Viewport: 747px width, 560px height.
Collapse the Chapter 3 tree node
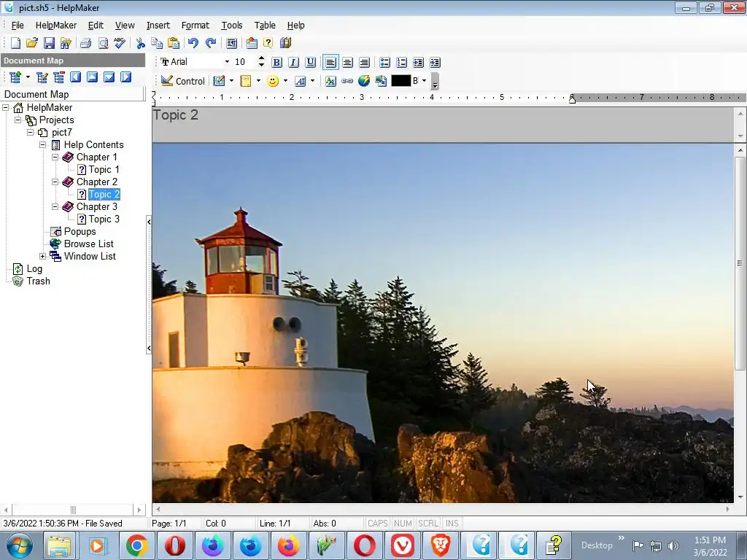point(55,206)
